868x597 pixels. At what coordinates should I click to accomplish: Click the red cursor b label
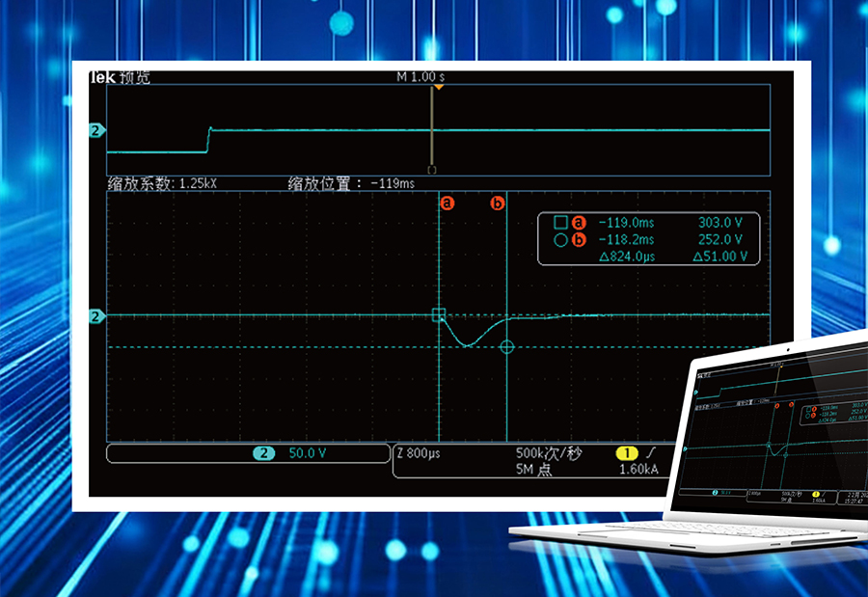pyautogui.click(x=499, y=204)
